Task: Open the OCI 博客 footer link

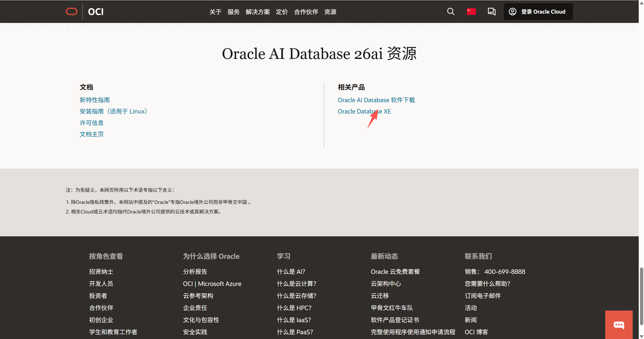Action: point(476,332)
